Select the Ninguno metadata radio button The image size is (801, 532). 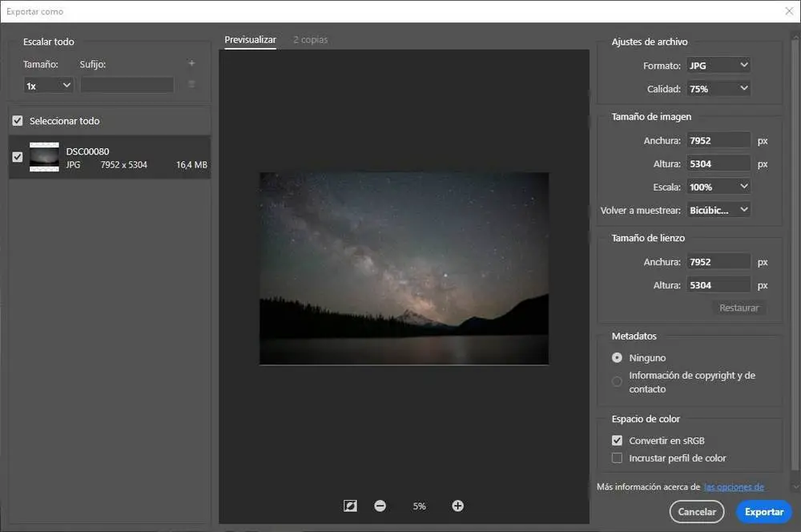click(617, 357)
